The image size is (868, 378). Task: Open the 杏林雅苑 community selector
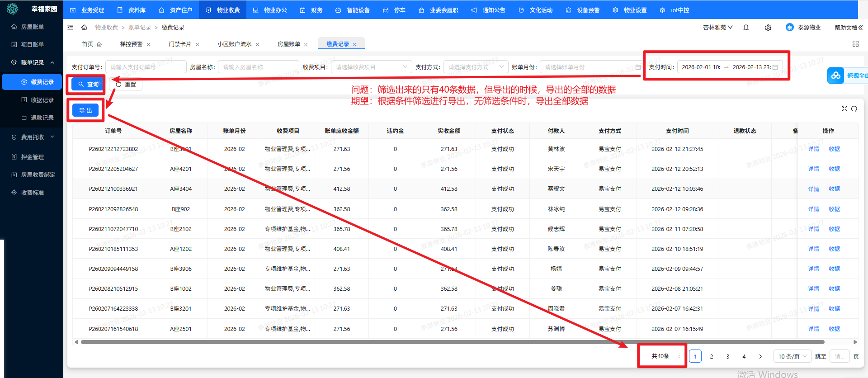coord(717,28)
